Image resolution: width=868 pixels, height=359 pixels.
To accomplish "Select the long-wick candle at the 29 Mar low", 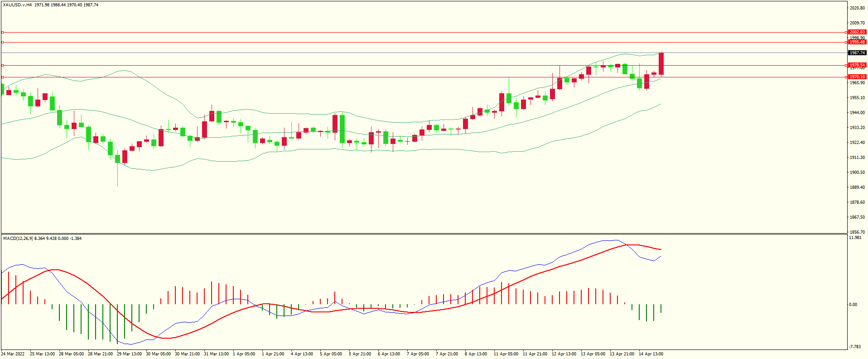I will coord(118,168).
